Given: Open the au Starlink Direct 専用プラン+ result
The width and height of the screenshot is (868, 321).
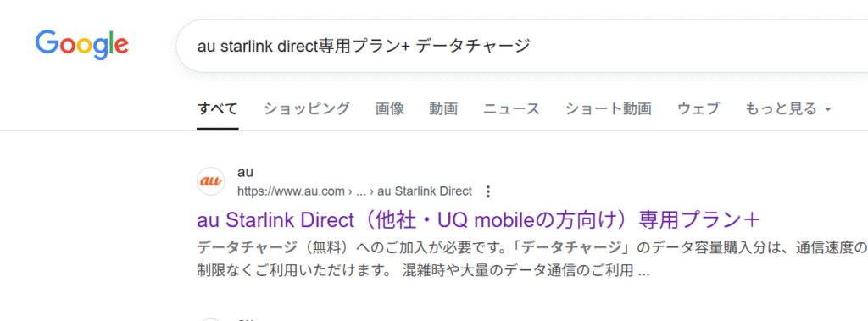Looking at the screenshot, I should tap(479, 220).
